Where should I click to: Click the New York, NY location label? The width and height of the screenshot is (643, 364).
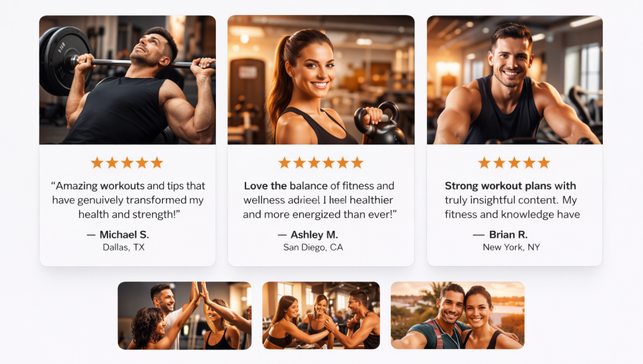tap(511, 247)
